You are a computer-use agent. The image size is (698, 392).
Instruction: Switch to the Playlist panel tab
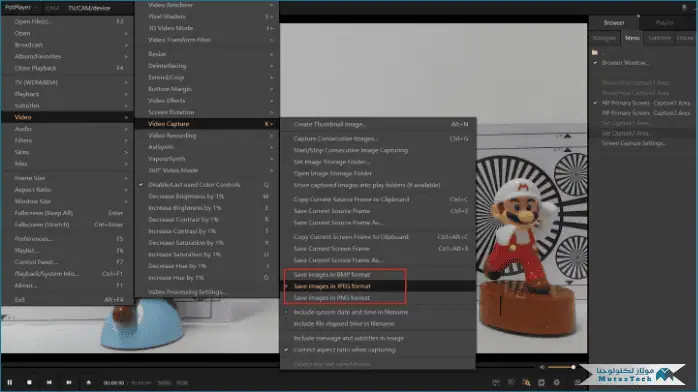[665, 23]
